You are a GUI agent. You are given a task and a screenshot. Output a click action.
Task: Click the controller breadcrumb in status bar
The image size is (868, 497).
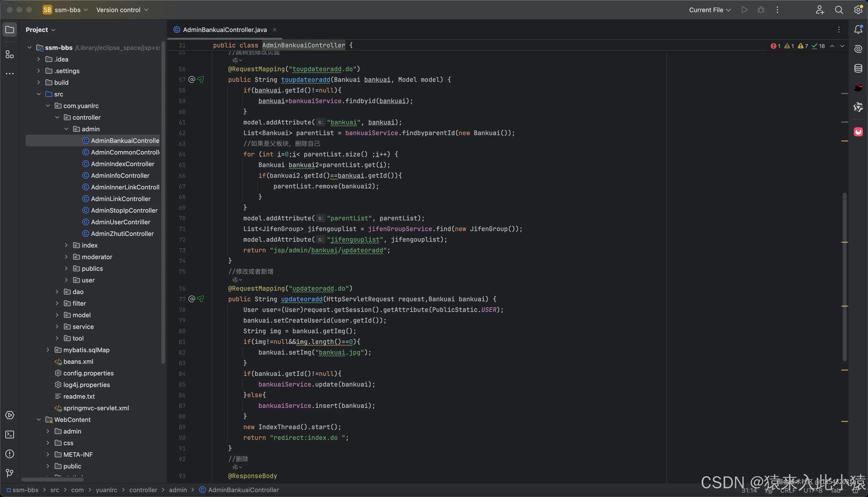pos(143,490)
